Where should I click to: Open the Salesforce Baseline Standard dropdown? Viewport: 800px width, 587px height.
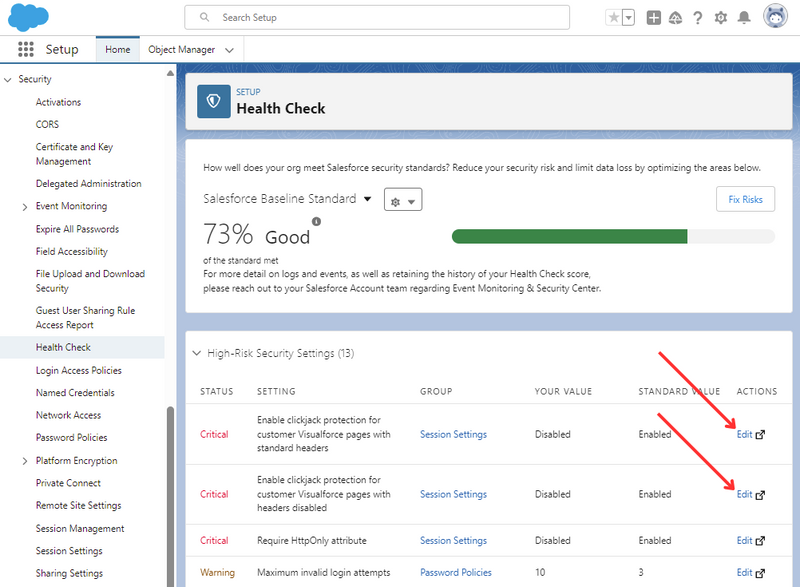287,198
